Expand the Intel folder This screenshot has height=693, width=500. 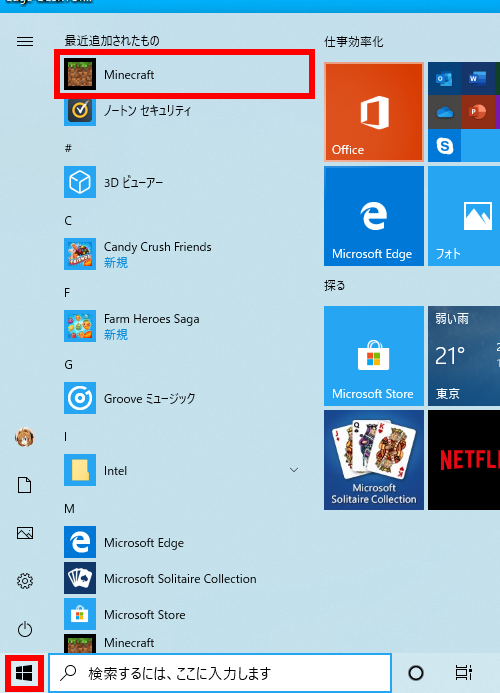tap(184, 470)
